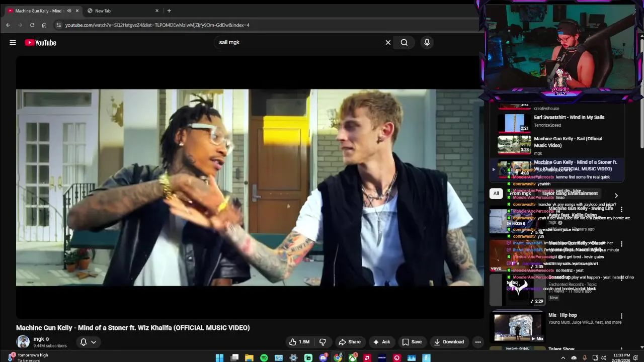This screenshot has height=362, width=644.
Task: Save the video to a playlist
Action: (x=412, y=342)
